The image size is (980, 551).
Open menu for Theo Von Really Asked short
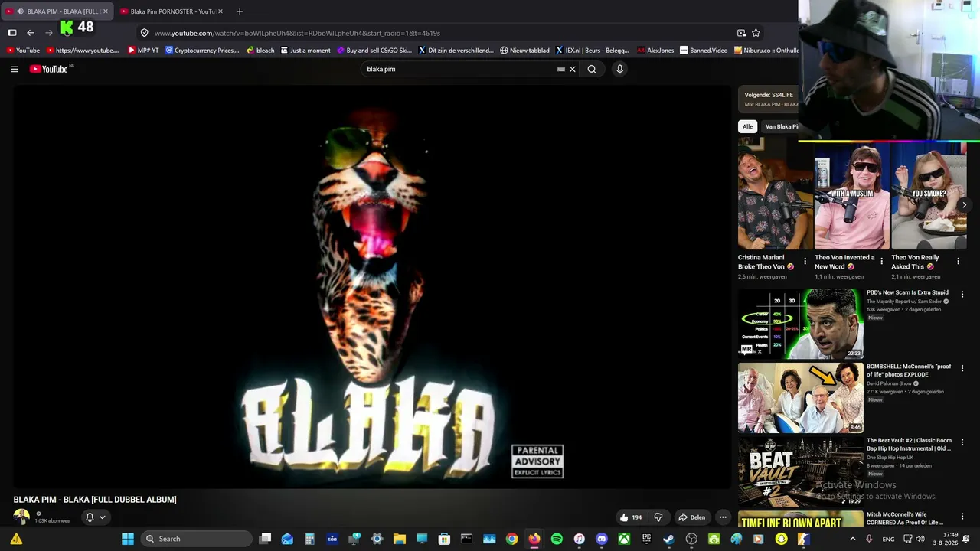click(958, 261)
